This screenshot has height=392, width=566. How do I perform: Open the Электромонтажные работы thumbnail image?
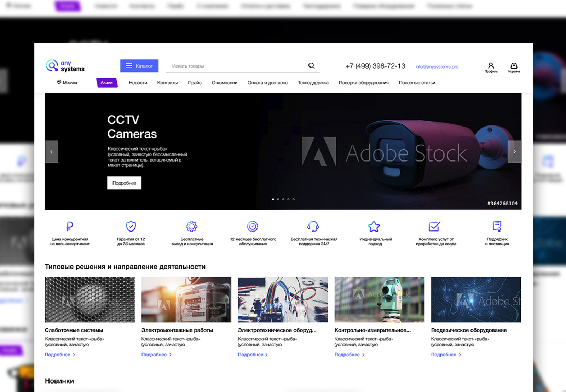pos(186,300)
